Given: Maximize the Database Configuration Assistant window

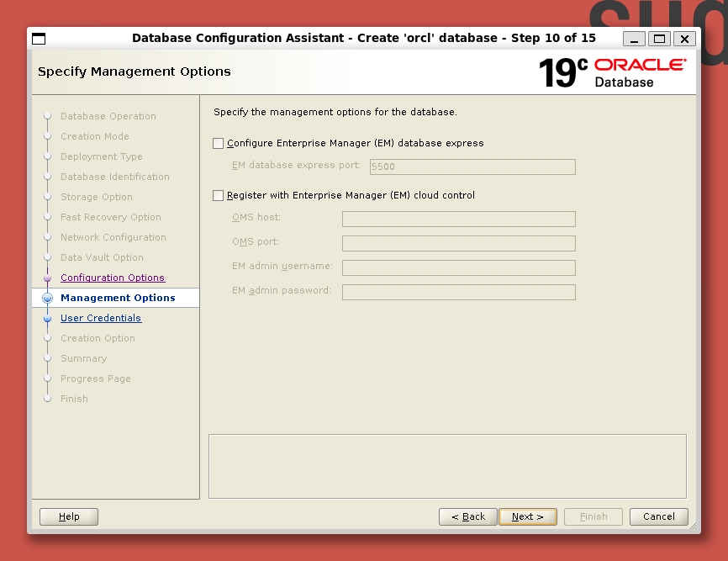Looking at the screenshot, I should click(x=659, y=39).
